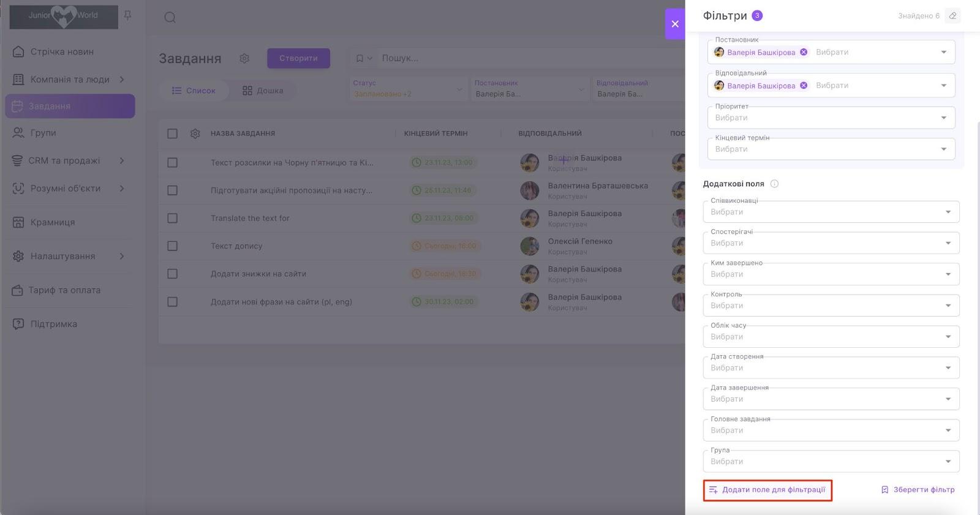Open table column settings gear icon
Viewport: 980px width, 515px height.
coord(195,133)
